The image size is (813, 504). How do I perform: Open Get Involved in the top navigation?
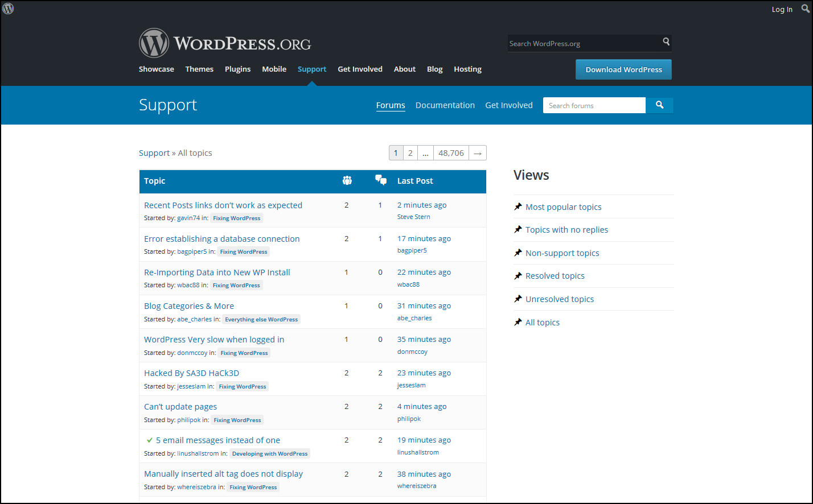click(360, 69)
